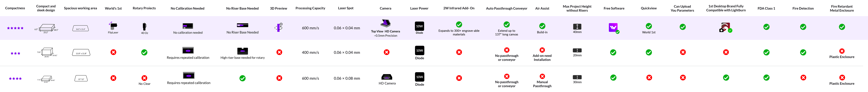Click the No Calibration Needed column header
Image resolution: width=868 pixels, height=92 pixels.
(187, 8)
